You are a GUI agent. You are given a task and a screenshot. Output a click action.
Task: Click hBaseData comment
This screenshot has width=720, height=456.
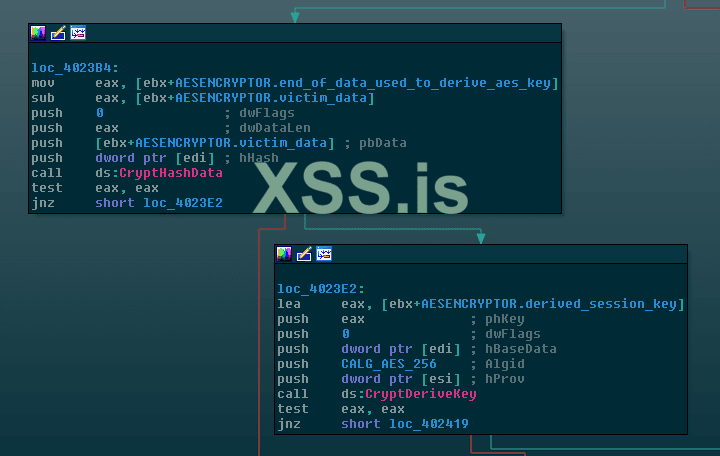point(521,349)
